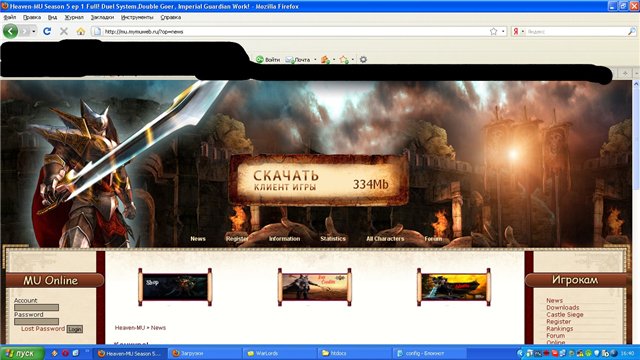Reload the page with the refresh icon
This screenshot has width=640, height=360.
pos(47,31)
